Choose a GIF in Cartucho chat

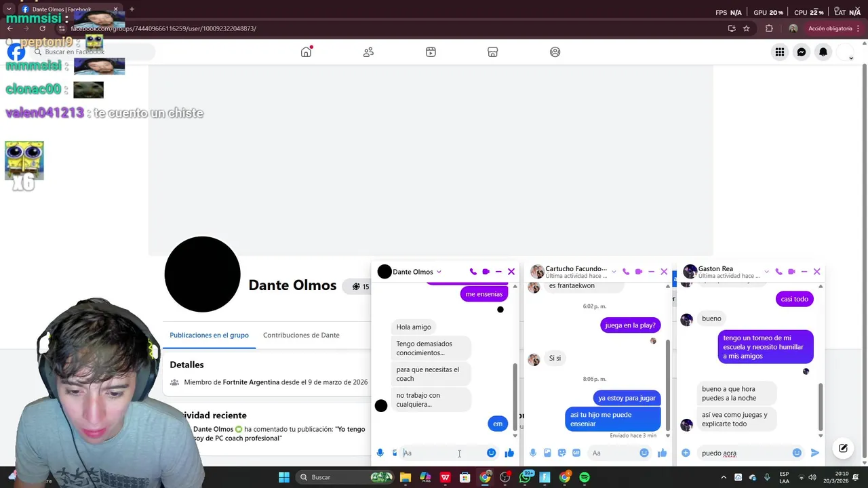pos(576,453)
